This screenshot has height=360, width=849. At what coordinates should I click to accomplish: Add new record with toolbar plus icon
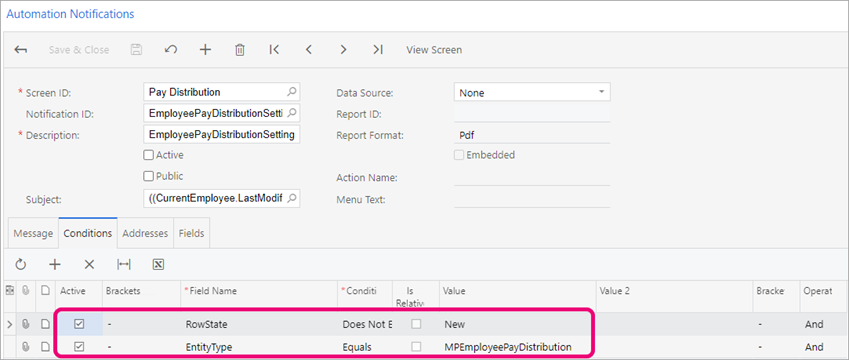coord(205,50)
